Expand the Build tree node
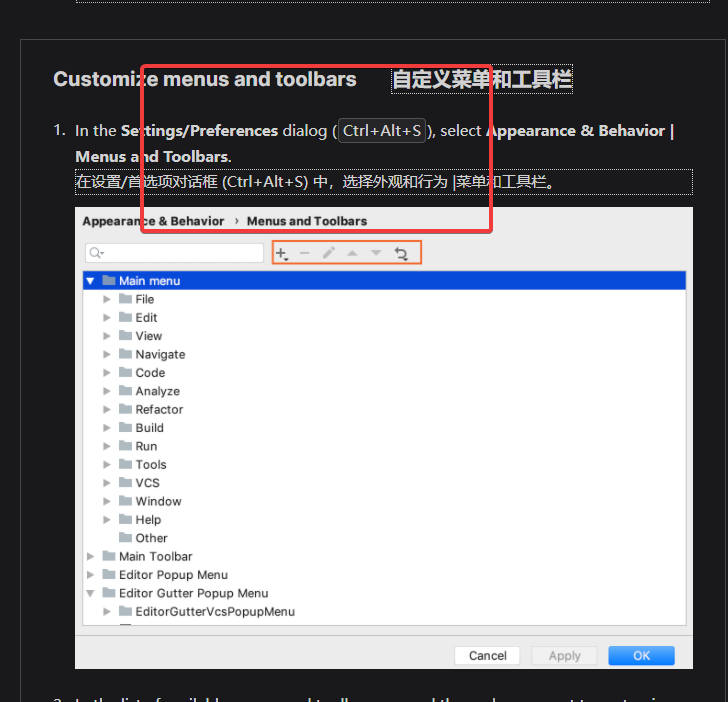 pyautogui.click(x=107, y=428)
